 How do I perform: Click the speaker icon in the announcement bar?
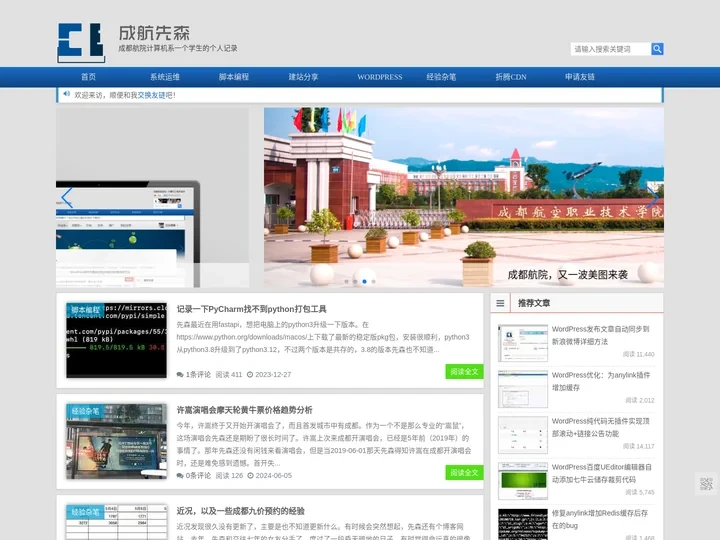67,94
